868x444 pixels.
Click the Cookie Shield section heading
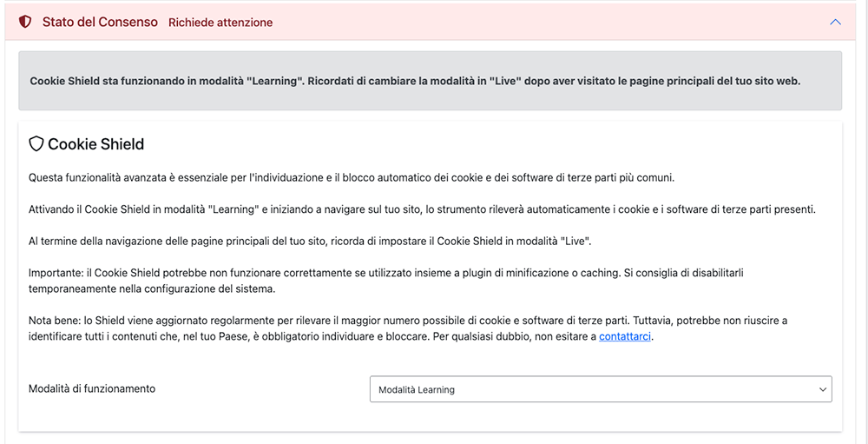pyautogui.click(x=95, y=144)
